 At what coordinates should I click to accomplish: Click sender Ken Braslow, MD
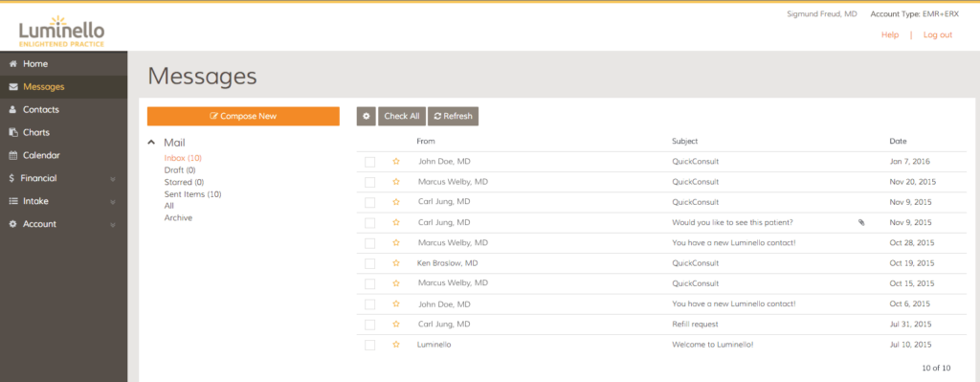point(448,263)
